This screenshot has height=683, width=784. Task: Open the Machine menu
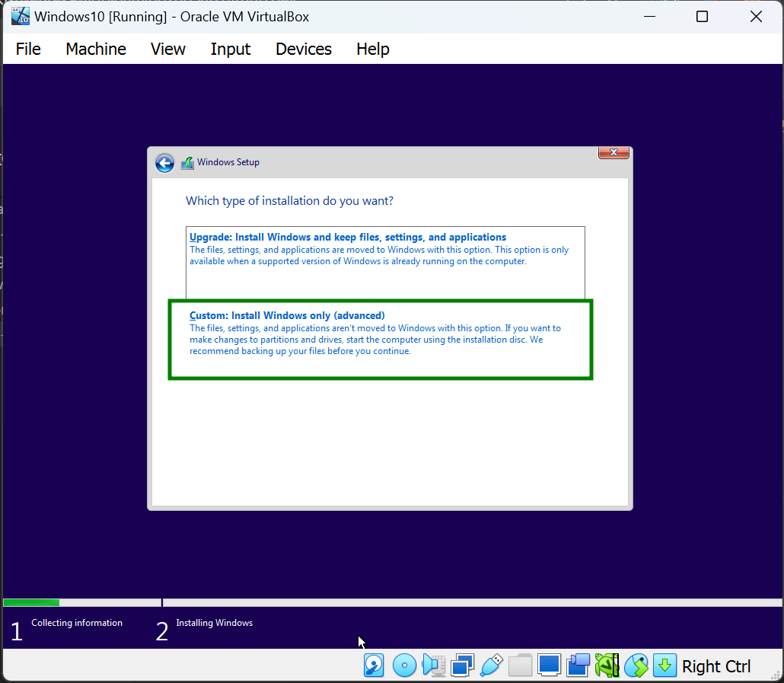click(x=95, y=49)
